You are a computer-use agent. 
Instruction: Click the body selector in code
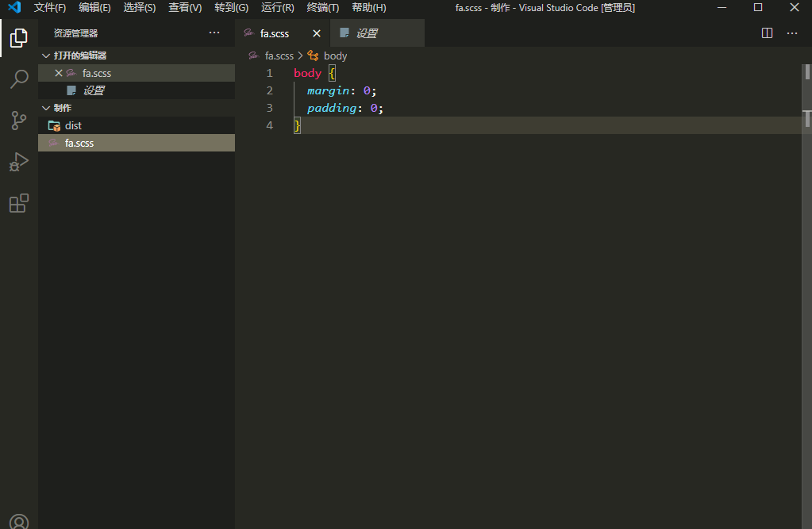(308, 73)
